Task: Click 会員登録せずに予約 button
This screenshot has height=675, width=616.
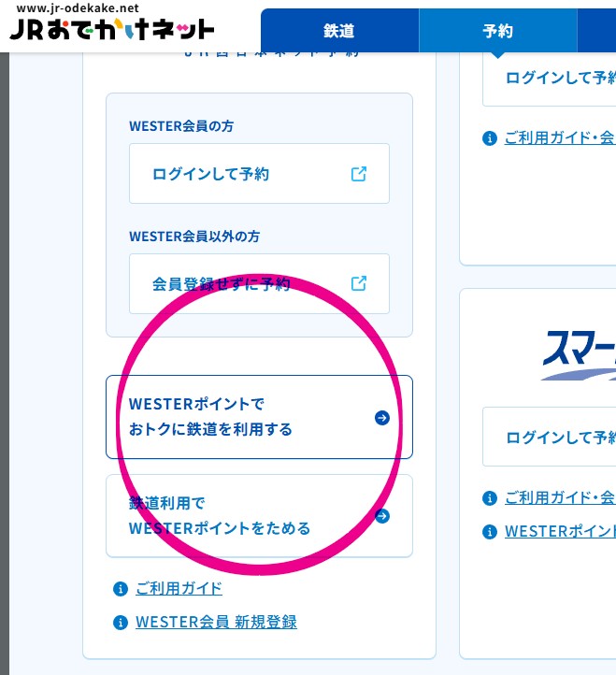Action: 259,283
